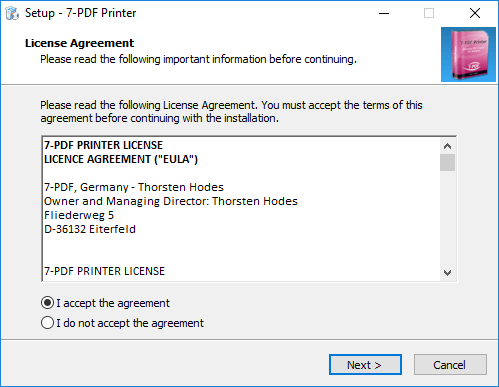Click the 'Owner and Managing Director' line
The width and height of the screenshot is (499, 387).
[171, 201]
